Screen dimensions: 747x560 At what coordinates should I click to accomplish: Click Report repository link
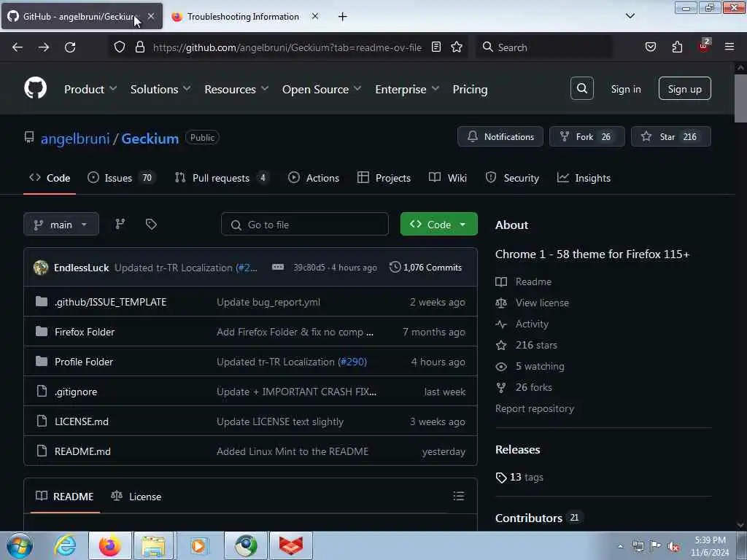[535, 408]
